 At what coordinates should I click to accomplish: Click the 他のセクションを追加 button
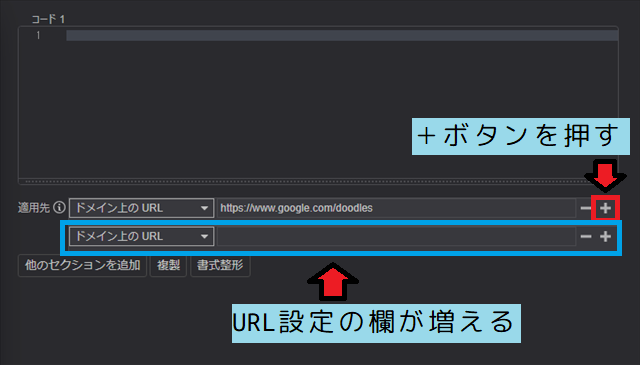pyautogui.click(x=82, y=265)
